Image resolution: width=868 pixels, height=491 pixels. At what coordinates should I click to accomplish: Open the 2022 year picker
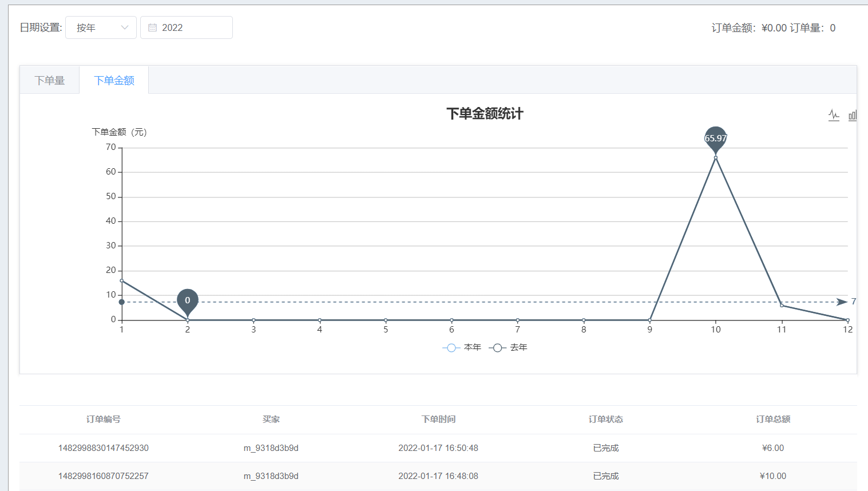187,27
